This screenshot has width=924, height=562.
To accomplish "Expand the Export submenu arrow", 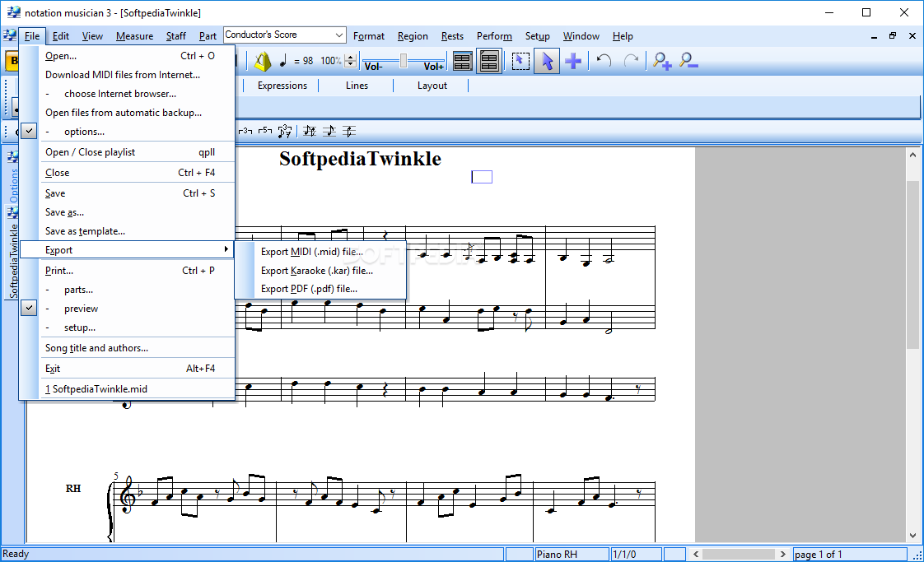I will (226, 249).
